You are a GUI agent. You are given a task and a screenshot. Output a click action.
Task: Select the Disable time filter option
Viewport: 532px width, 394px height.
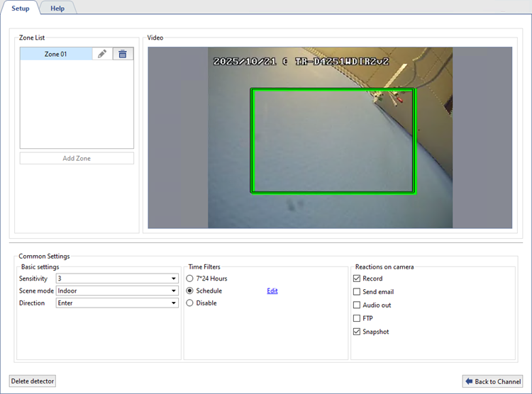(x=189, y=303)
